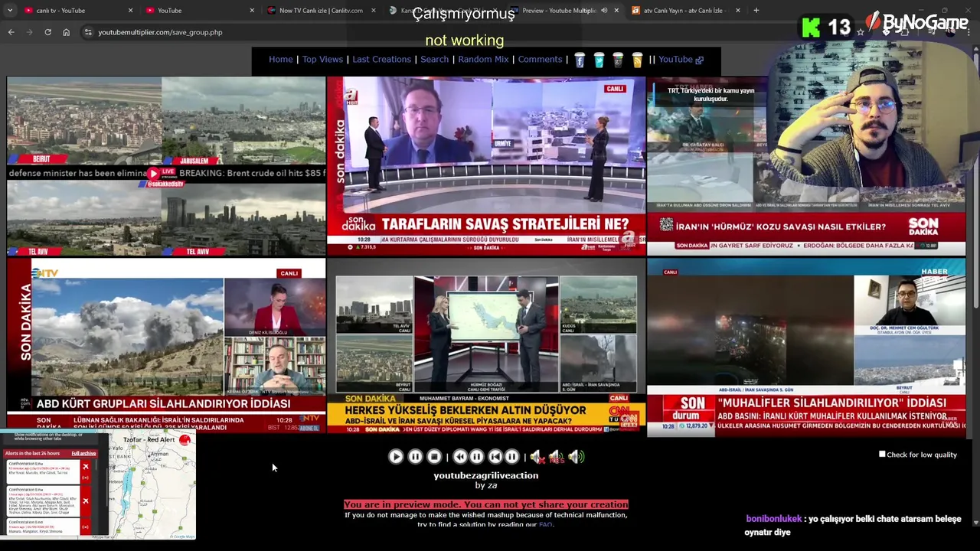Click the youtubezagriliveaction title text
Image resolution: width=980 pixels, height=551 pixels.
pyautogui.click(x=485, y=475)
